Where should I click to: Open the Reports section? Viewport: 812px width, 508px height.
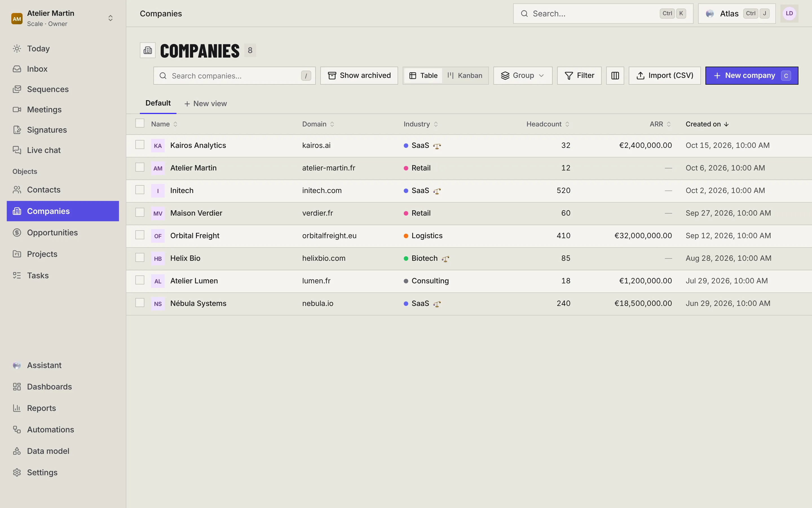click(63, 408)
